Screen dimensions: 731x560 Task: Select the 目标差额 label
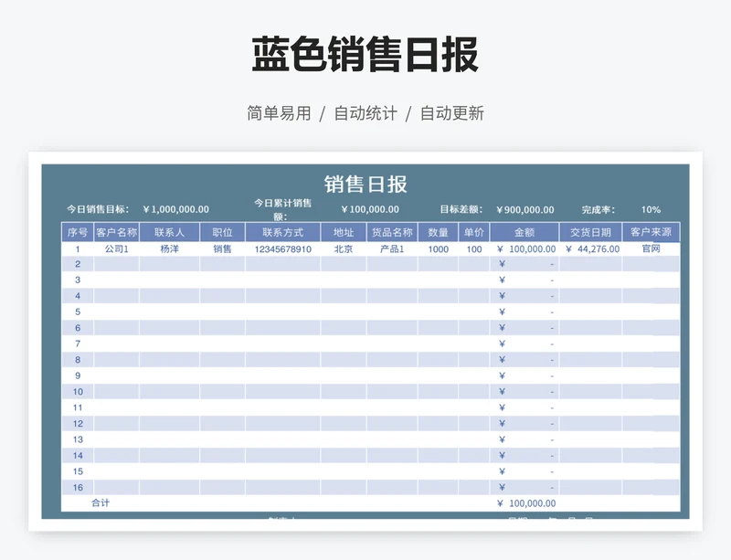click(461, 209)
